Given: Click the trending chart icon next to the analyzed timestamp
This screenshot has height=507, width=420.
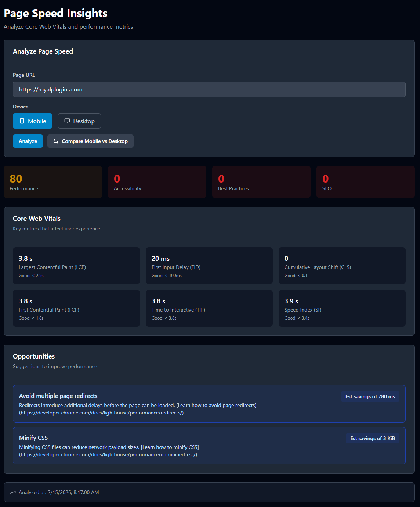Looking at the screenshot, I should pos(12,492).
